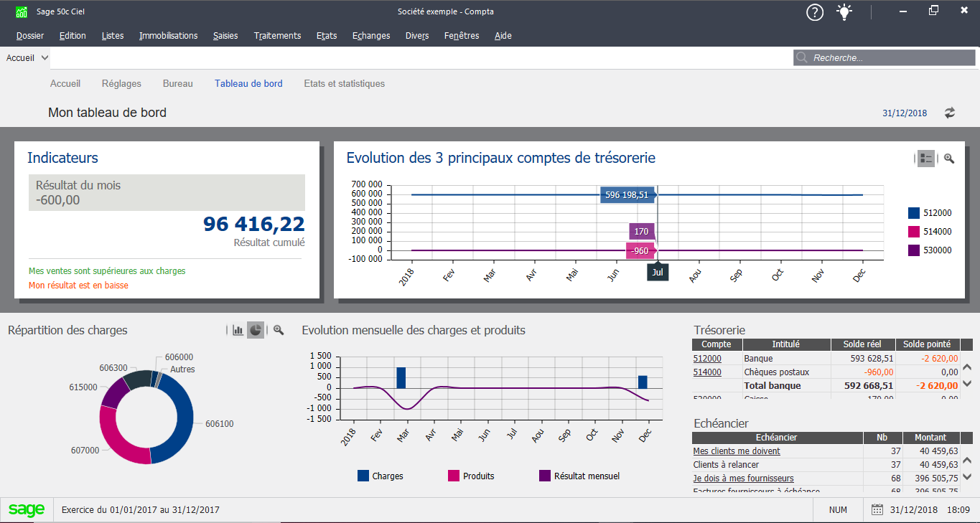The height and width of the screenshot is (523, 980).
Task: Click the Montant column header in Echéancier
Action: click(x=930, y=438)
